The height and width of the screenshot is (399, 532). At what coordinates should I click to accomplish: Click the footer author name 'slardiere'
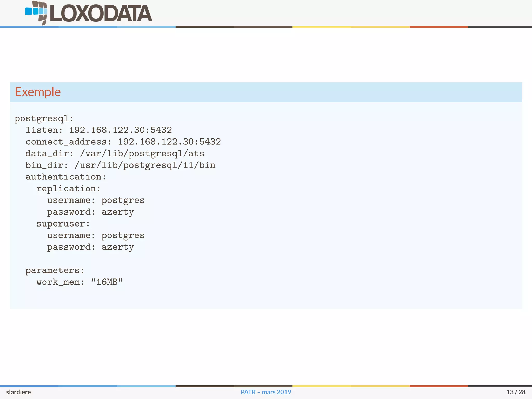(x=18, y=392)
